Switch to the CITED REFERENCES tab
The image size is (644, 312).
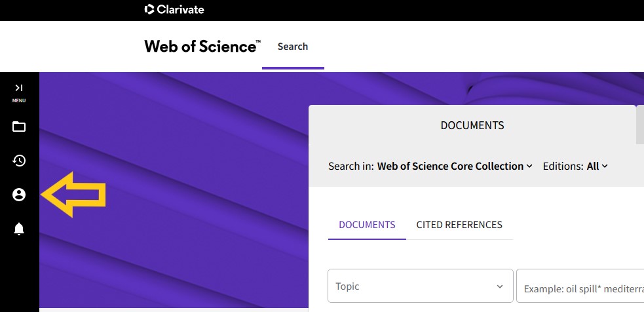(459, 225)
